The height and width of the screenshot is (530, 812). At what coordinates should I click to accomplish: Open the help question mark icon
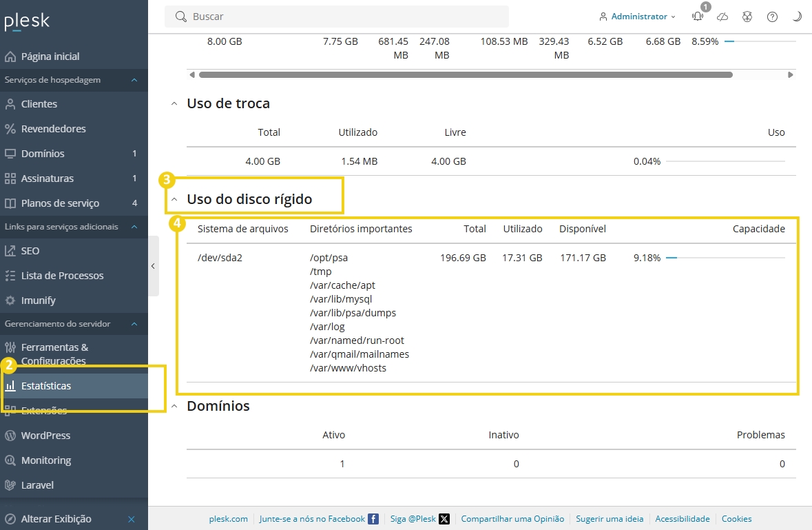coord(772,17)
